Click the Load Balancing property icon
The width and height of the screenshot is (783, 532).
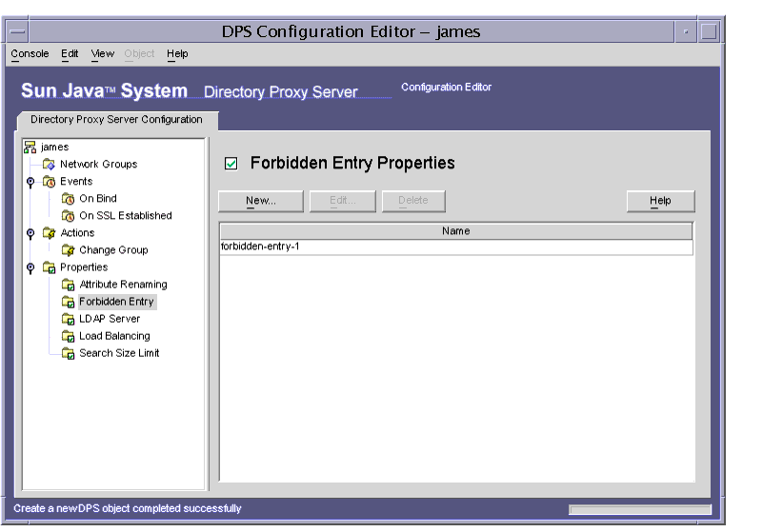(68, 336)
